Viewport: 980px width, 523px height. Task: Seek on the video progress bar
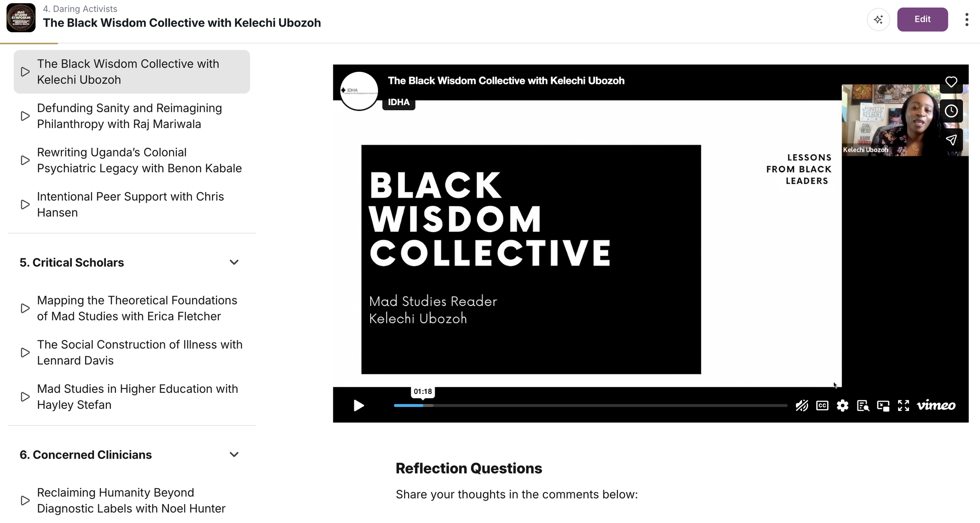(588, 405)
